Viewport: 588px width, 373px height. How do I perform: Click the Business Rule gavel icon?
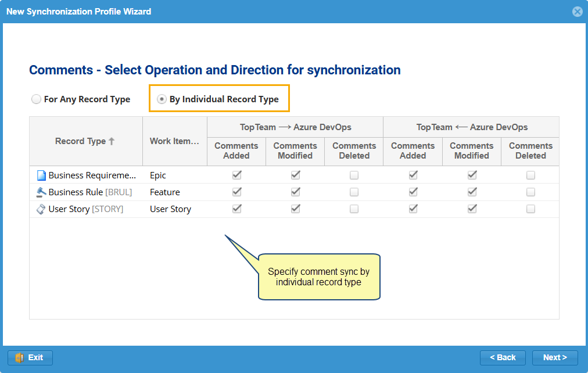pyautogui.click(x=41, y=192)
